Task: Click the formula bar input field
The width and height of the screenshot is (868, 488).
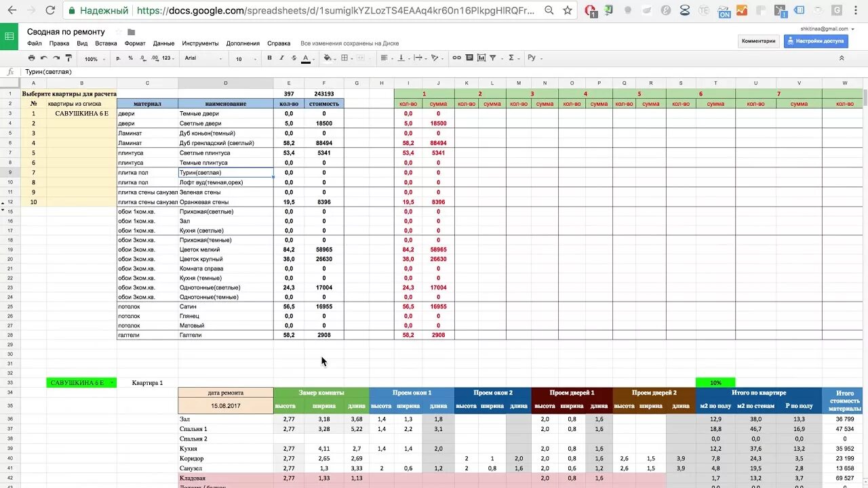Action: [x=136, y=71]
